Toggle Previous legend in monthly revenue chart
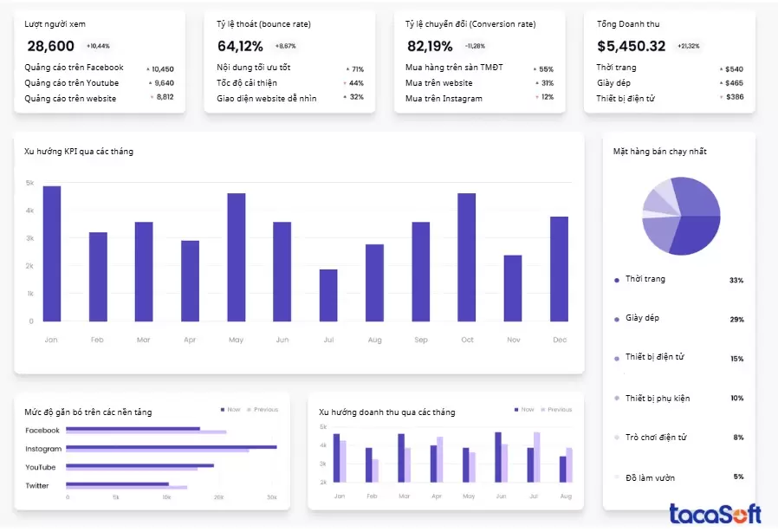The image size is (778, 532). 554,409
